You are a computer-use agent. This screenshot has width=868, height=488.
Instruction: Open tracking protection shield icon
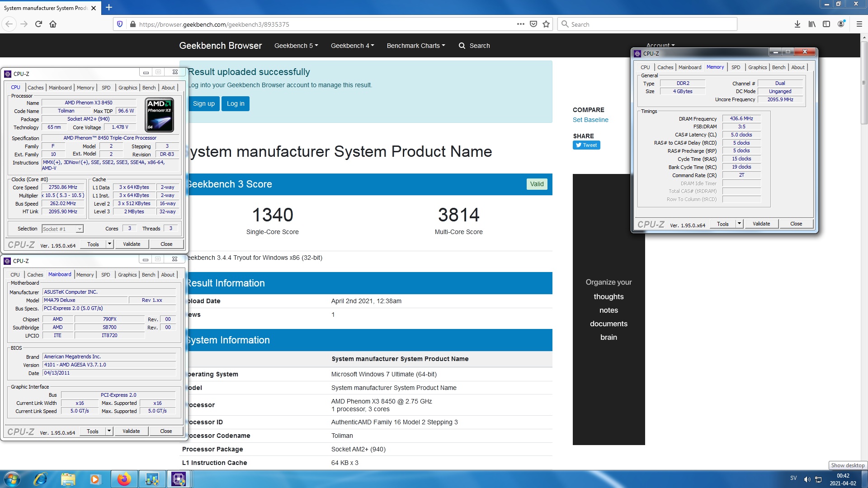point(120,24)
